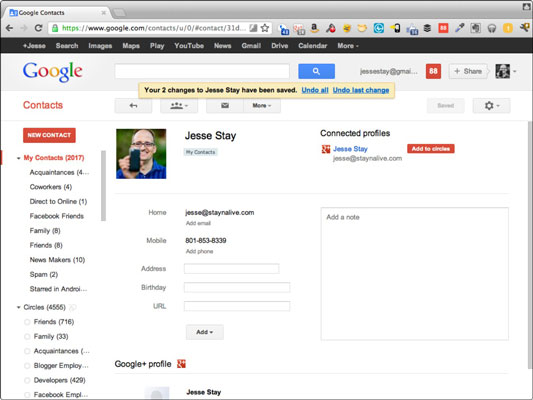Select the Family (33) circle radio
This screenshot has height=400, width=533.
pyautogui.click(x=27, y=336)
